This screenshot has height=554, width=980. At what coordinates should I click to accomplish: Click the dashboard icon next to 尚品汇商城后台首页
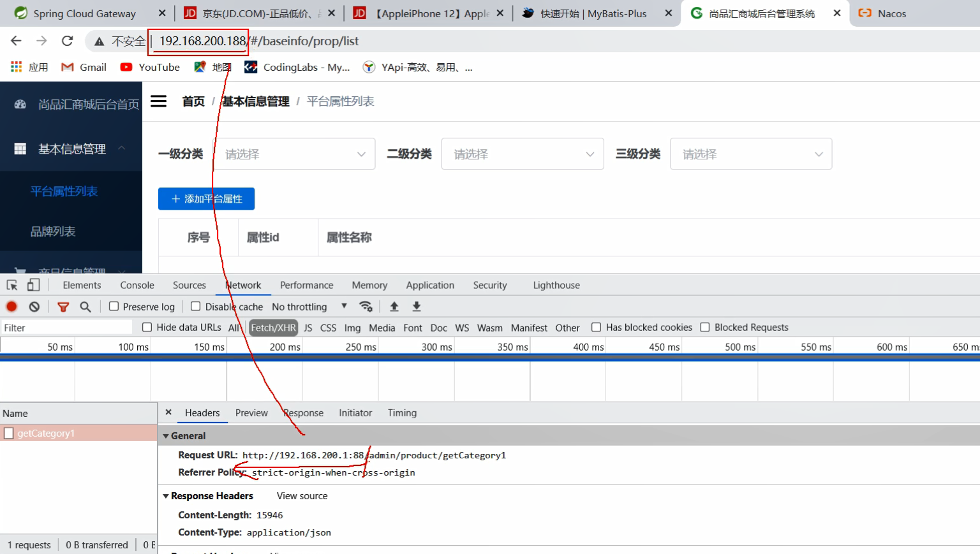[20, 104]
